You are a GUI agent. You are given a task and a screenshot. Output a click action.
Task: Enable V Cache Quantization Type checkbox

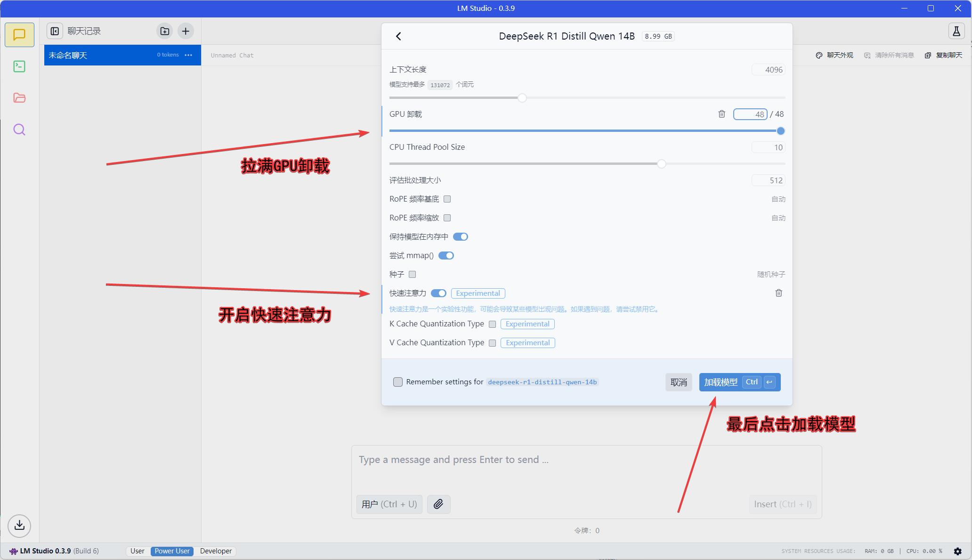pos(493,342)
